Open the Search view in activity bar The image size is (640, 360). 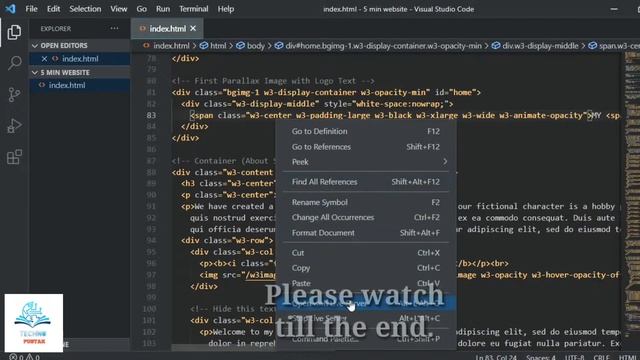click(x=14, y=63)
